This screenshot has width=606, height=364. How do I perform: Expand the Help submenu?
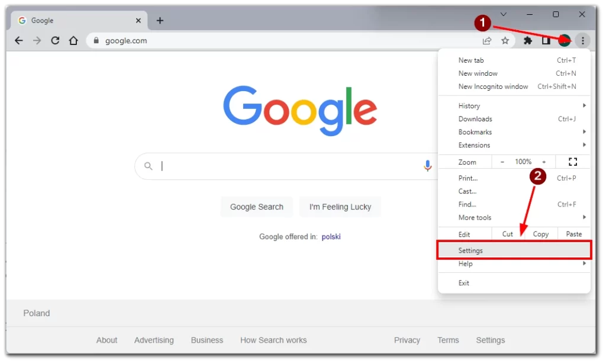pos(514,264)
